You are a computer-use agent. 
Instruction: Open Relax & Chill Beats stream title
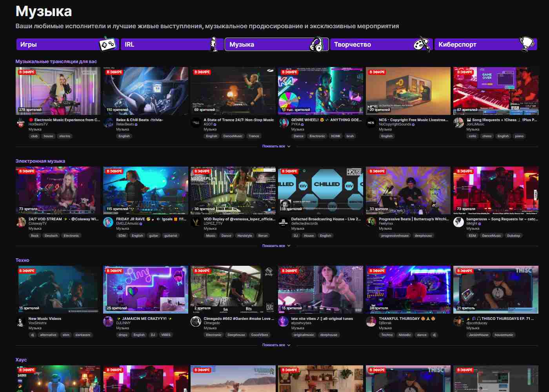coord(140,120)
